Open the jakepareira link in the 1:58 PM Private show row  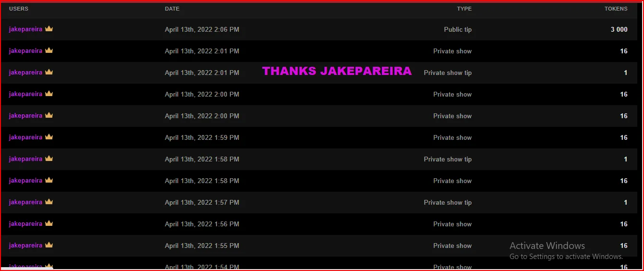pos(25,181)
